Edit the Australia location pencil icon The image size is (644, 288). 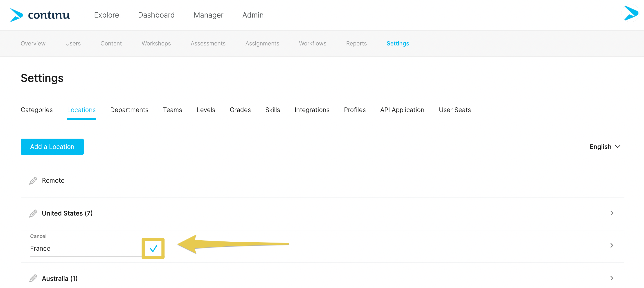click(33, 278)
